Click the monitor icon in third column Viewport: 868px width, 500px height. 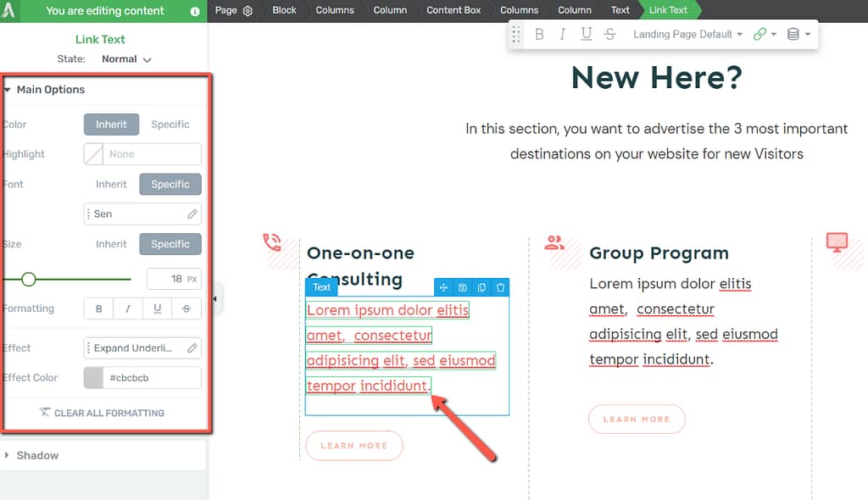[837, 242]
